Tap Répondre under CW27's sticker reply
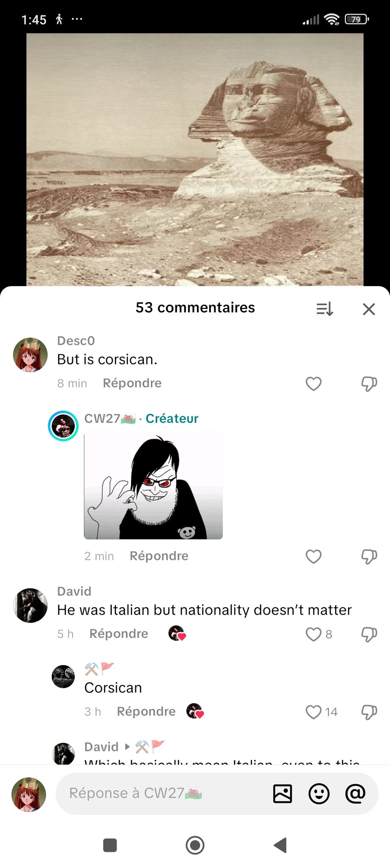 159,556
